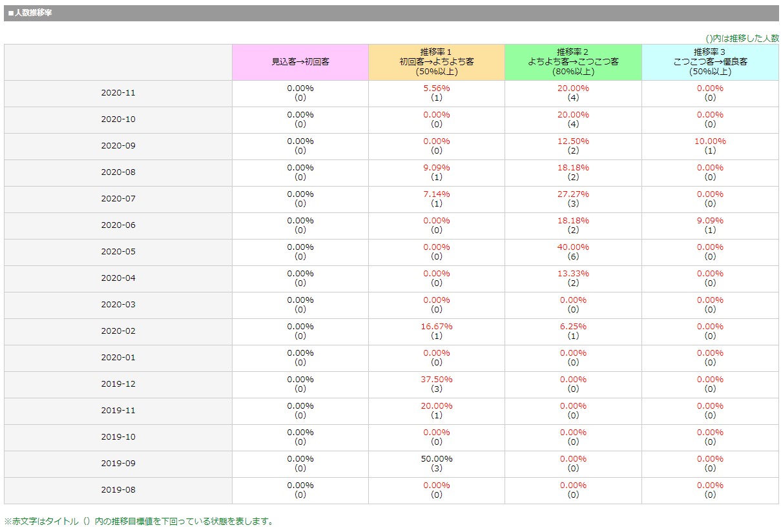The width and height of the screenshot is (781, 532).
Task: Select the 2020-05 row label
Action: (118, 252)
